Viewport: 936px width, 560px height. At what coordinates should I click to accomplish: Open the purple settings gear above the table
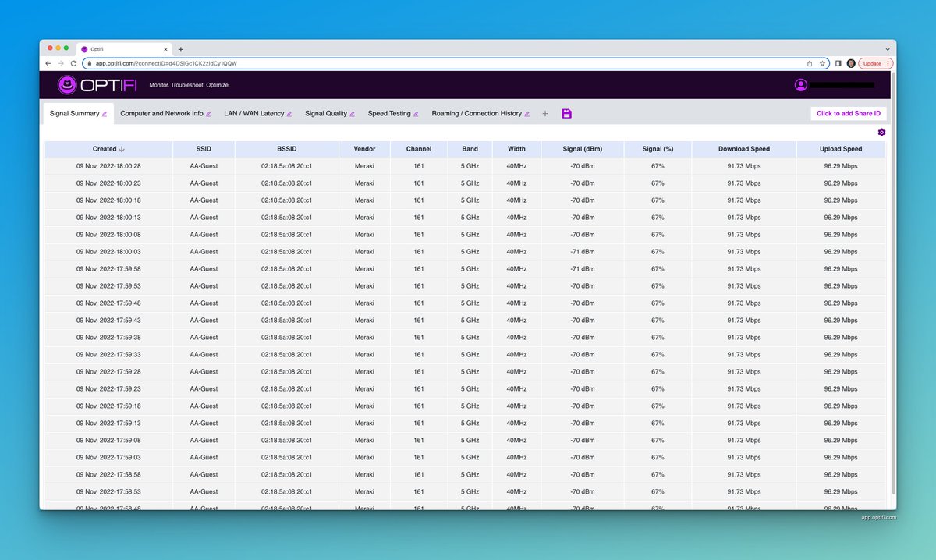[881, 133]
